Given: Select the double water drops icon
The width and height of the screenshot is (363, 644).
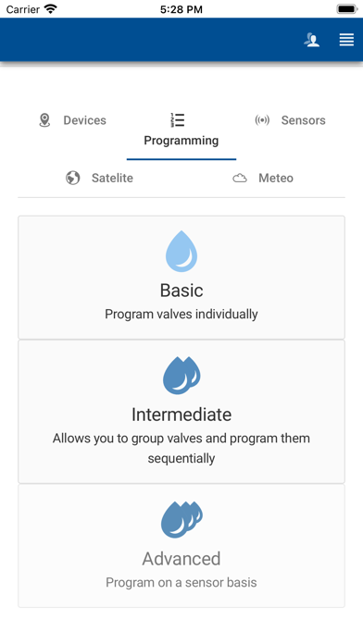Looking at the screenshot, I should point(181,376).
